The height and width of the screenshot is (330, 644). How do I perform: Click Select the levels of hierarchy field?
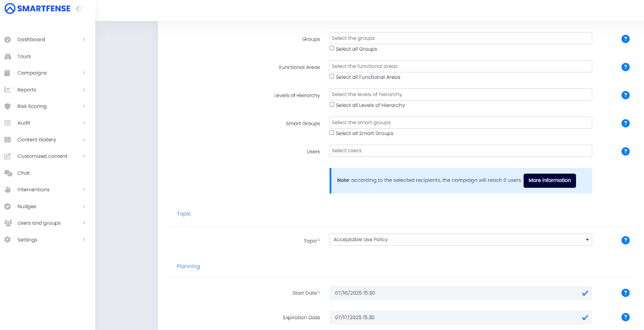point(460,94)
